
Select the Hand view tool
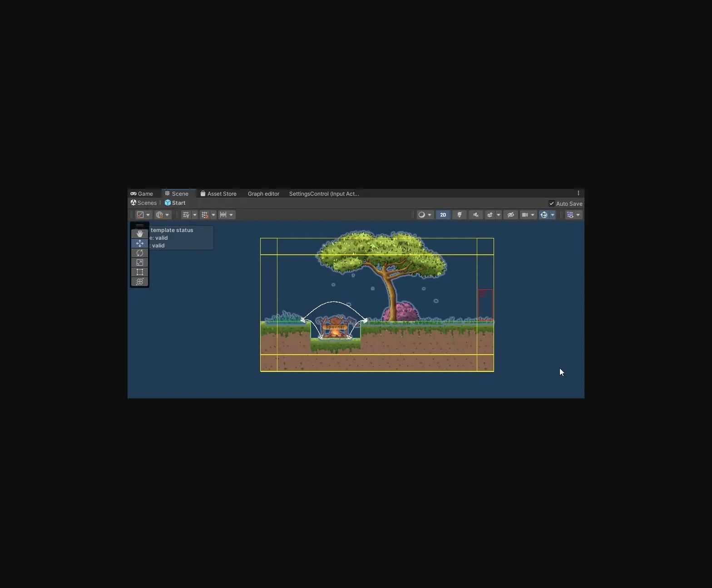[x=139, y=234]
